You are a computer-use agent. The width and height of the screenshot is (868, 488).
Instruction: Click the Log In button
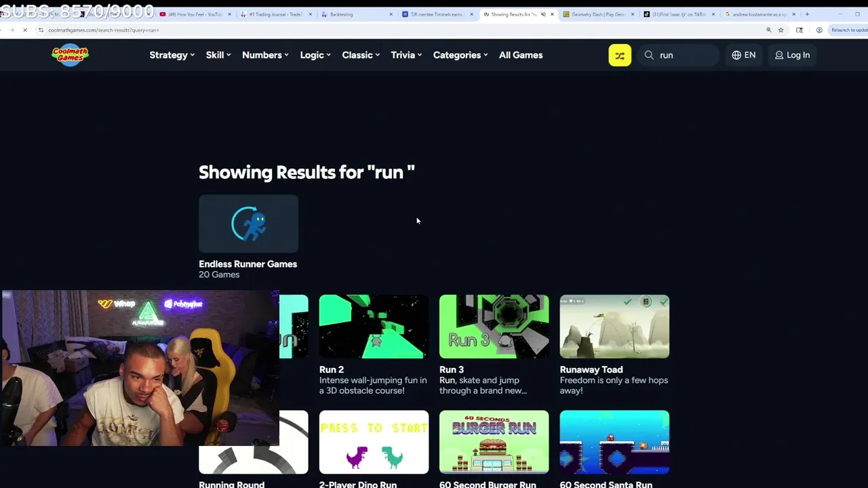(x=792, y=55)
